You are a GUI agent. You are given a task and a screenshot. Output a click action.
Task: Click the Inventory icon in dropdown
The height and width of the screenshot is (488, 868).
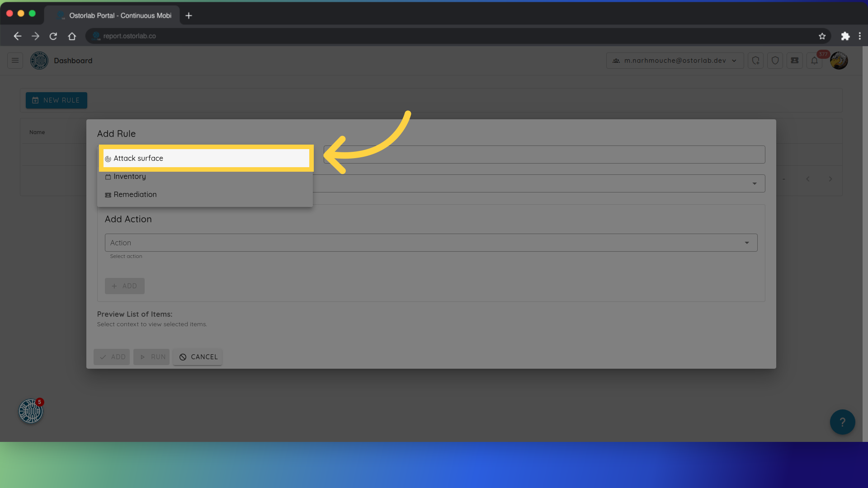[108, 176]
